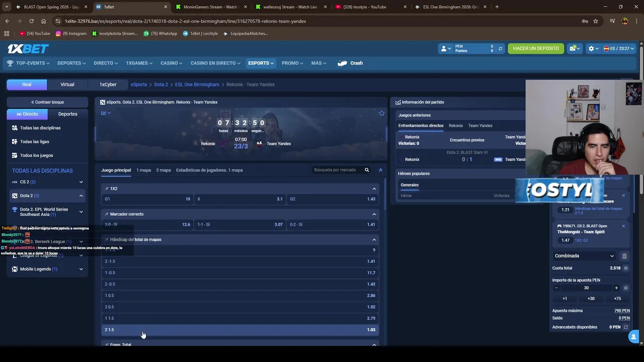Click the Búsqueda por mercado field

click(x=337, y=170)
